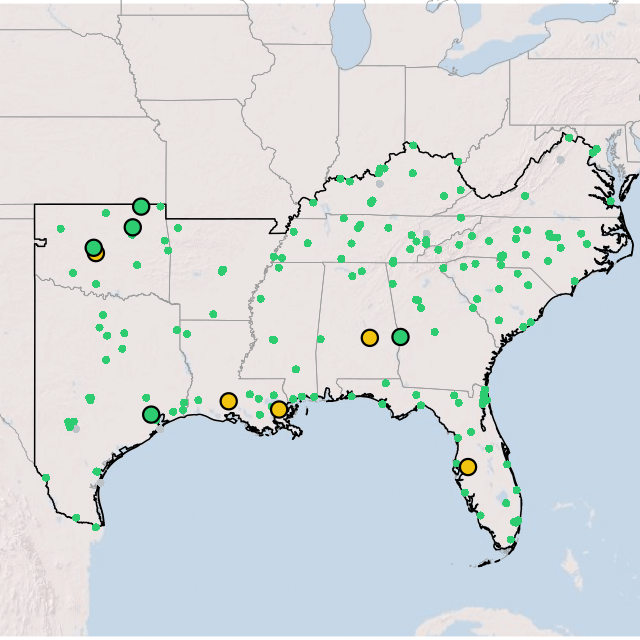
Task: Select the large green marker in central Oklahoma
Action: point(94,247)
